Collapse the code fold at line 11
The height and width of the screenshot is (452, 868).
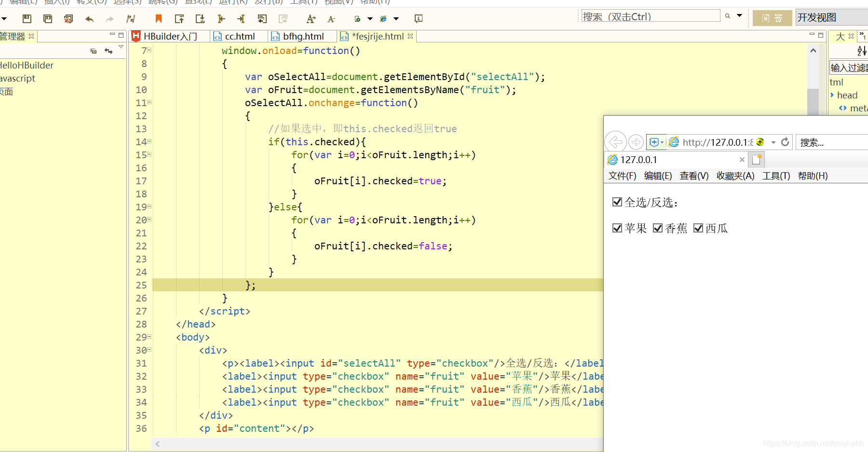coord(149,102)
